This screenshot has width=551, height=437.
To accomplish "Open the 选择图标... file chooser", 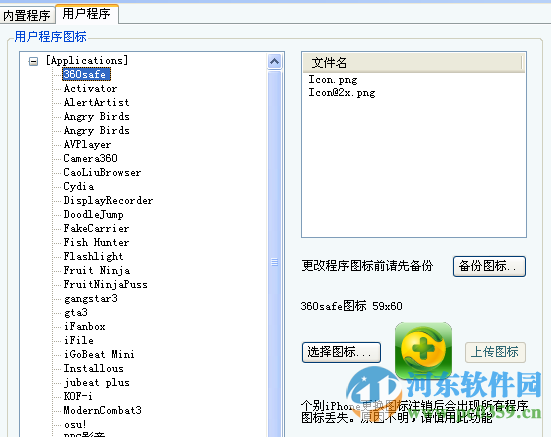I will click(x=341, y=352).
